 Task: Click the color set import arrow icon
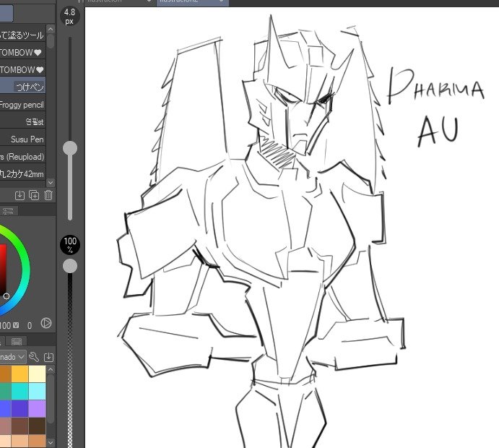coord(48,357)
